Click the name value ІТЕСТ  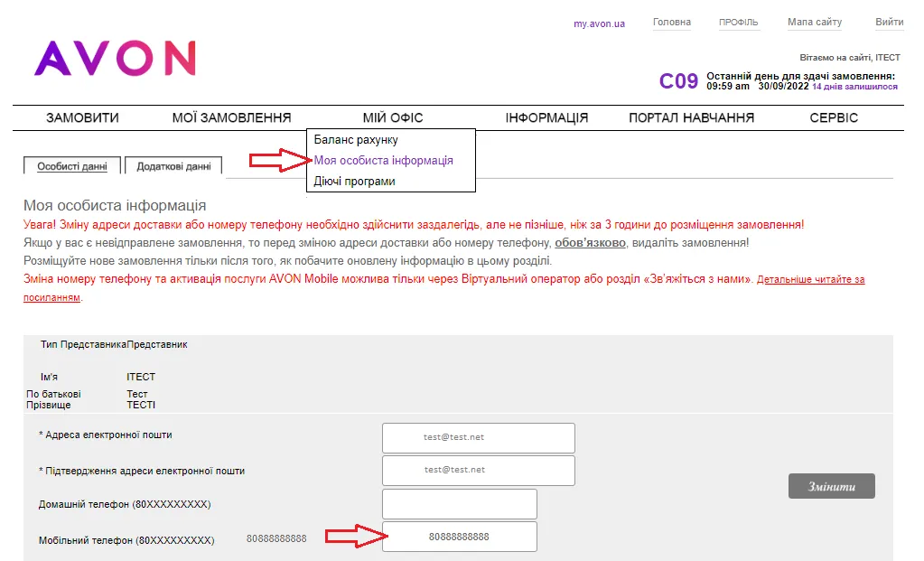click(x=141, y=377)
